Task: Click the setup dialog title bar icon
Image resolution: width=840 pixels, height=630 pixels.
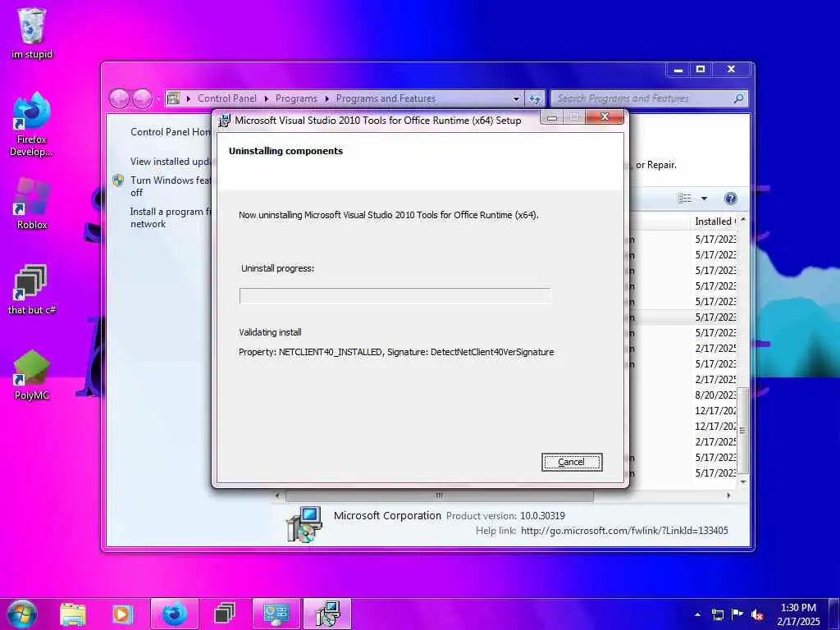Action: click(x=225, y=121)
